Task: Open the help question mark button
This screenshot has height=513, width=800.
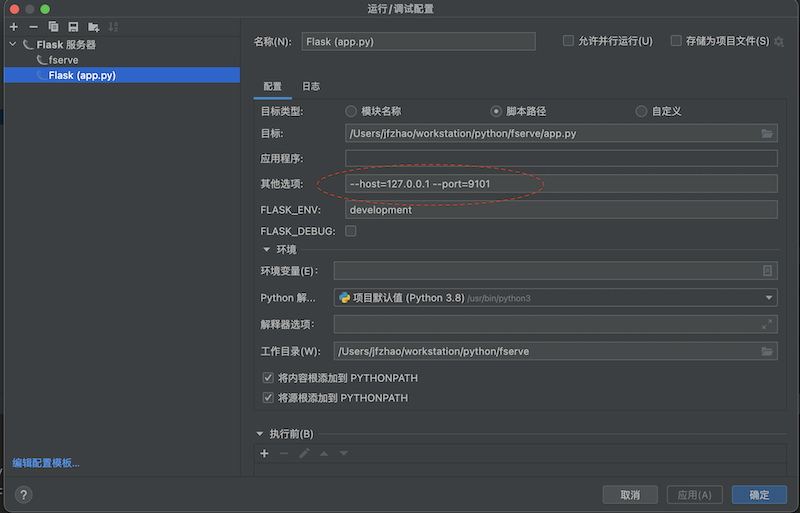Action: (x=23, y=495)
